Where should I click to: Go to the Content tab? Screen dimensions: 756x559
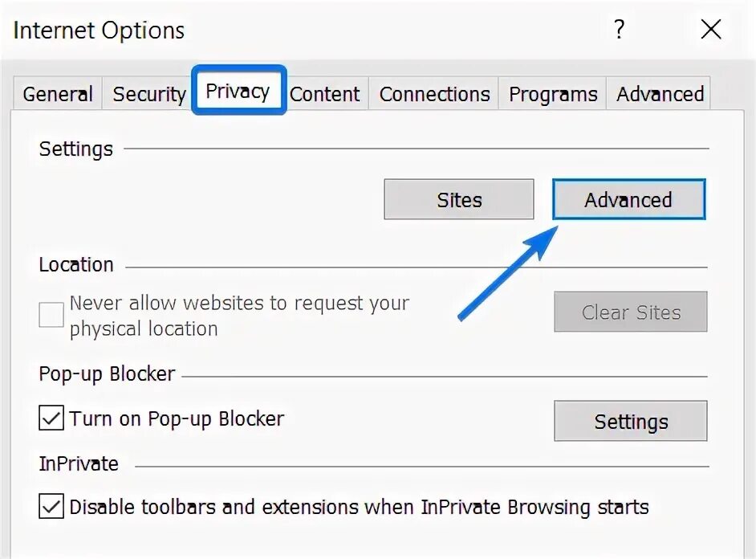click(324, 94)
